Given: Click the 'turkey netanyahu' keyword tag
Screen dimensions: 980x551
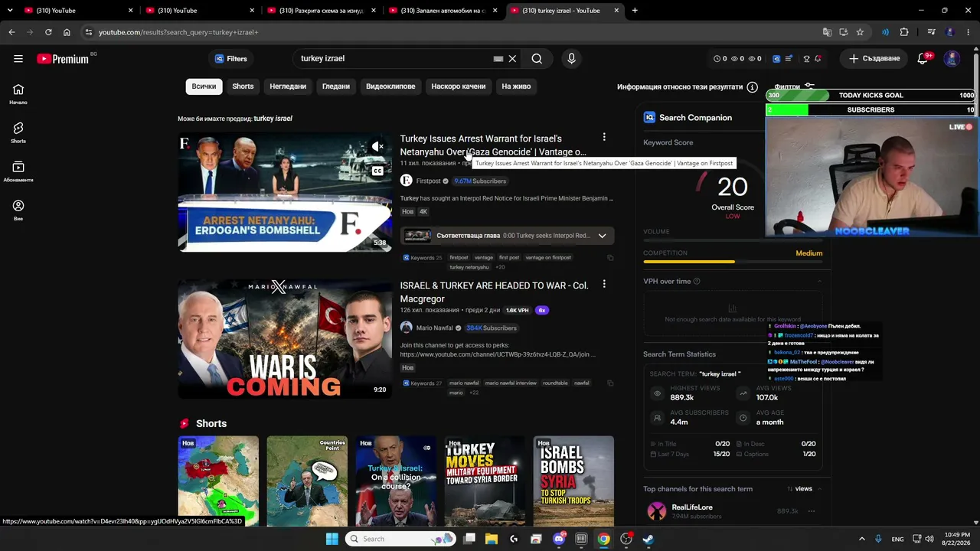Looking at the screenshot, I should [x=469, y=267].
